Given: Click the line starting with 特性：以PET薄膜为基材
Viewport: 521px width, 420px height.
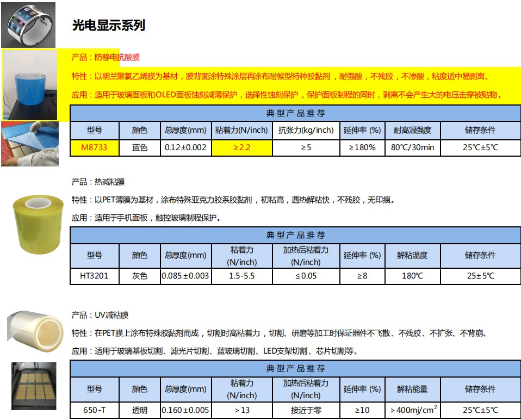Looking at the screenshot, I should (233, 200).
